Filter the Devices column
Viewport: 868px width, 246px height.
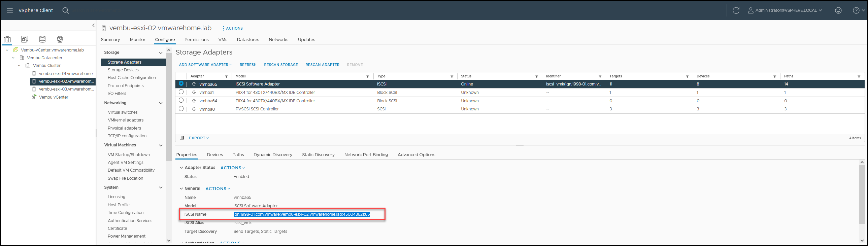[775, 76]
